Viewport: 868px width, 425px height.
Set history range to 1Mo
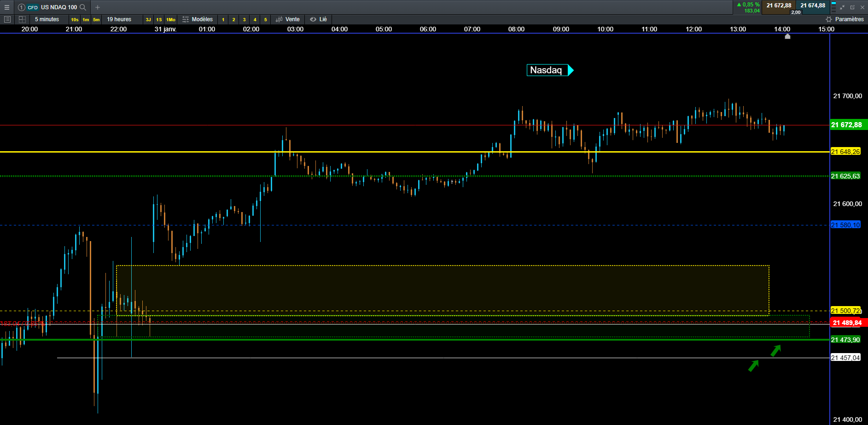(x=171, y=19)
